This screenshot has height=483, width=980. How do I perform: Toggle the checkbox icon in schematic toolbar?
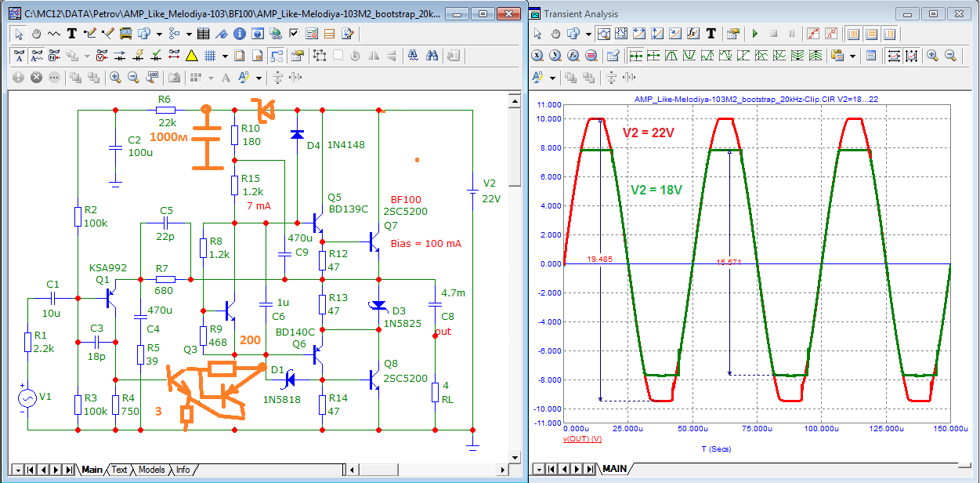(x=294, y=34)
